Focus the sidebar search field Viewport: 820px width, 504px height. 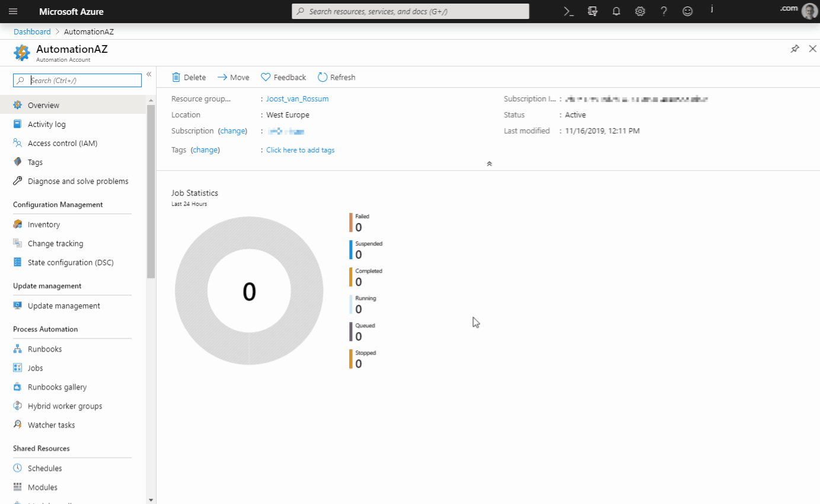(x=77, y=79)
